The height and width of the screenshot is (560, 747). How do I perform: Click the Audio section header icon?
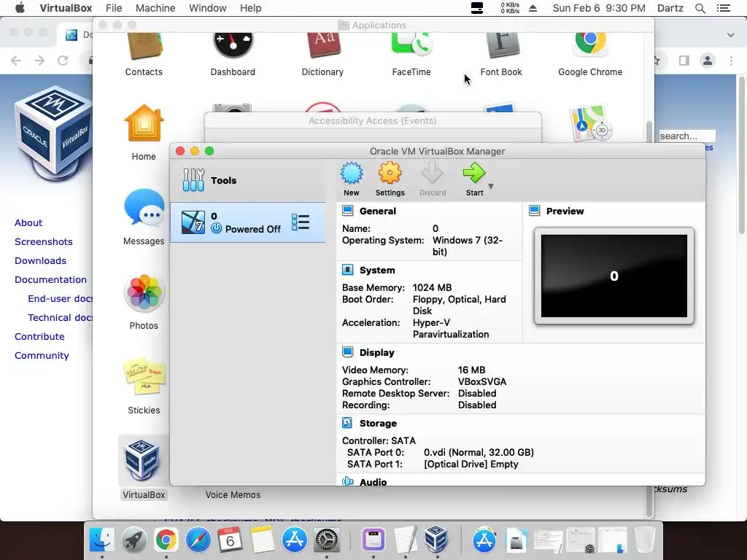click(x=348, y=481)
